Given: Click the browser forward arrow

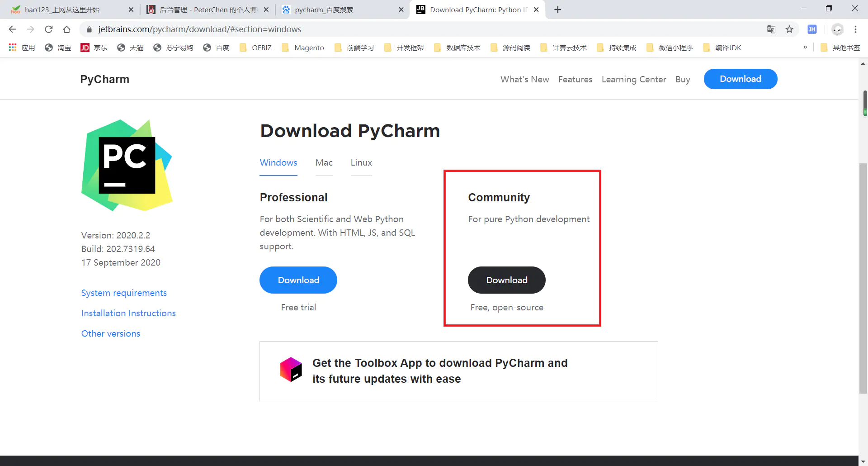Looking at the screenshot, I should (30, 29).
